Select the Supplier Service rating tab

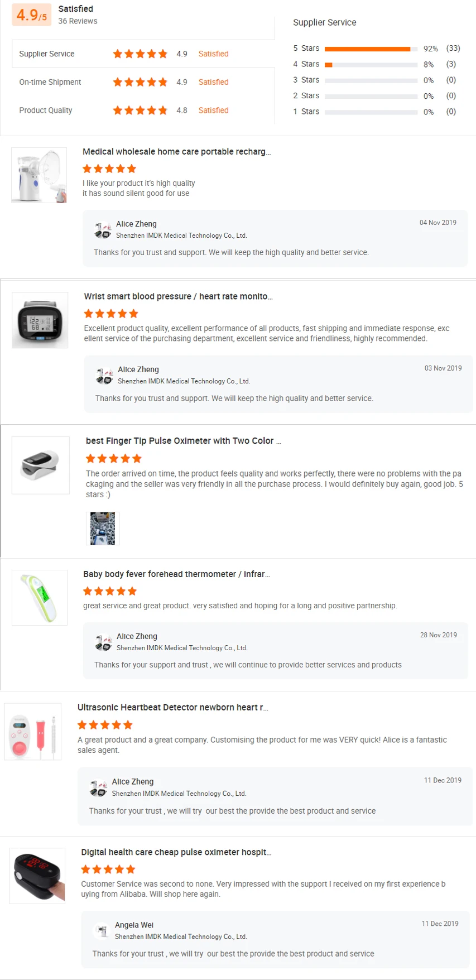click(47, 54)
